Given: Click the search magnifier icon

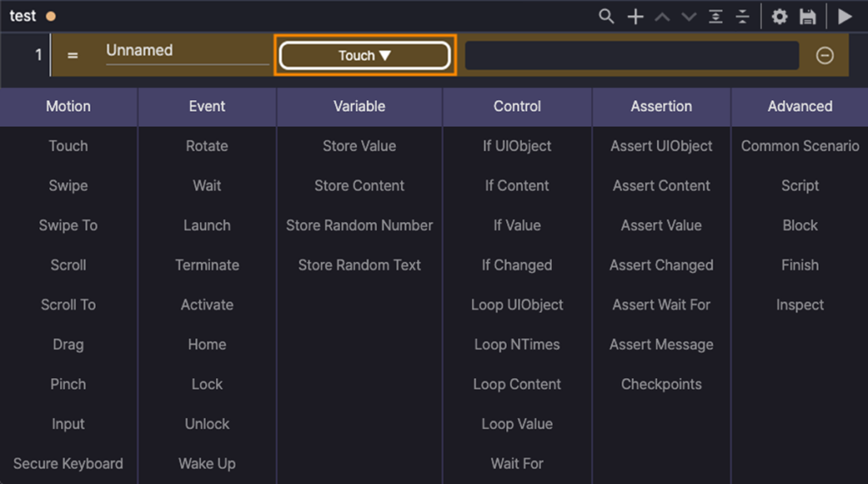Looking at the screenshot, I should click(x=606, y=16).
